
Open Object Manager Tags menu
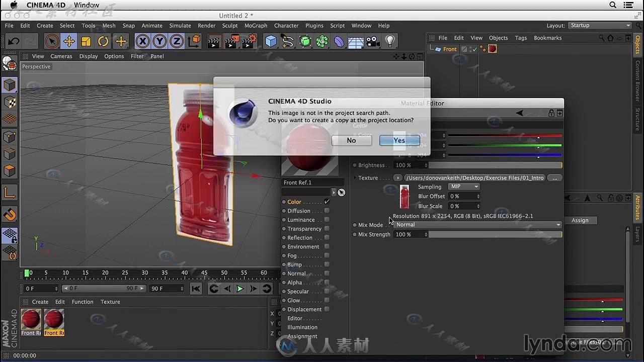pos(521,38)
